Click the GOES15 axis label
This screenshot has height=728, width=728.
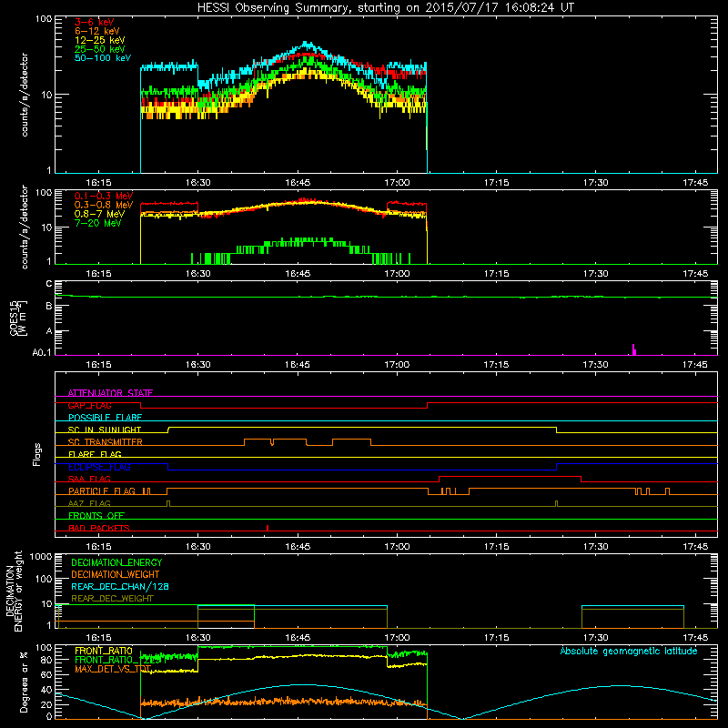pyautogui.click(x=14, y=318)
